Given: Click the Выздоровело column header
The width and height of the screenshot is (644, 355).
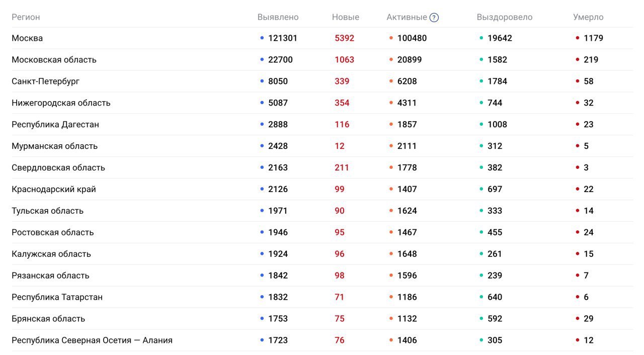Looking at the screenshot, I should 504,17.
